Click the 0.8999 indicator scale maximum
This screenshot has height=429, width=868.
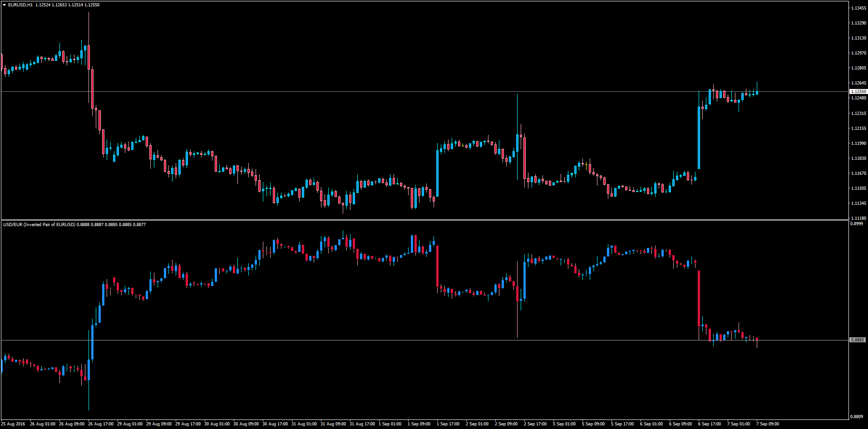point(857,224)
